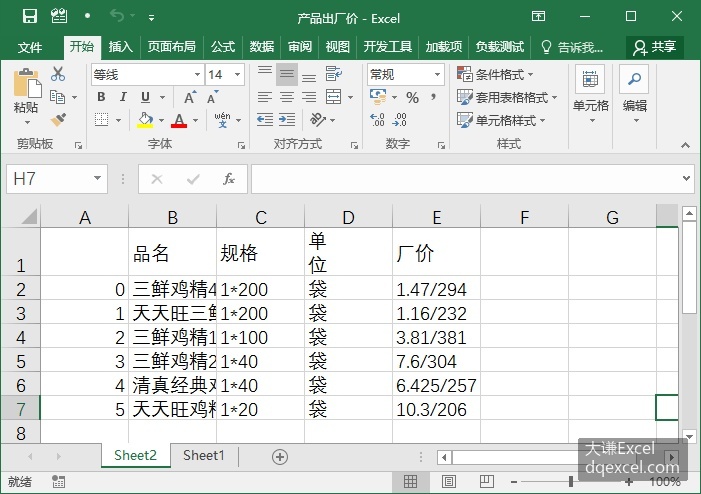Screen dimensions: 701x494
Task: Click the text Orientation icon
Action: (x=317, y=120)
